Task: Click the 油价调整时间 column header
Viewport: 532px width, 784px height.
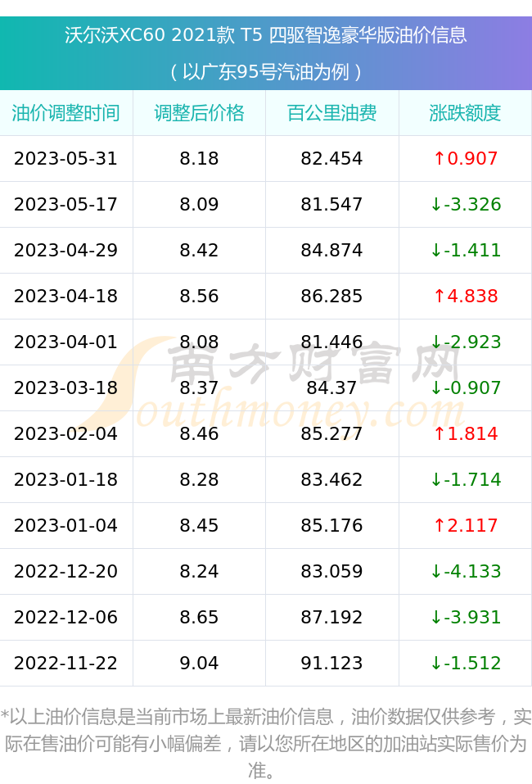Action: [x=66, y=113]
